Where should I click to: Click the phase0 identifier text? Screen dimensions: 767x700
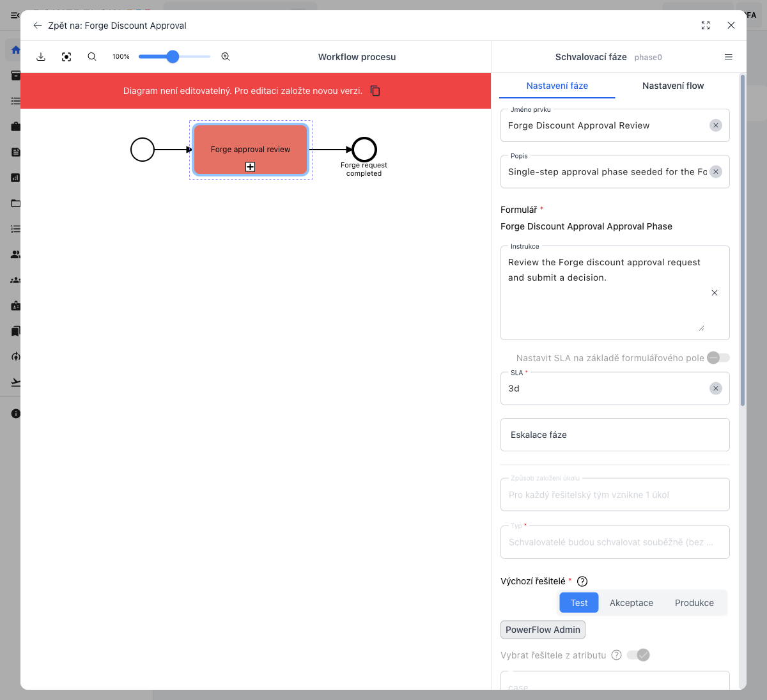pyautogui.click(x=648, y=58)
